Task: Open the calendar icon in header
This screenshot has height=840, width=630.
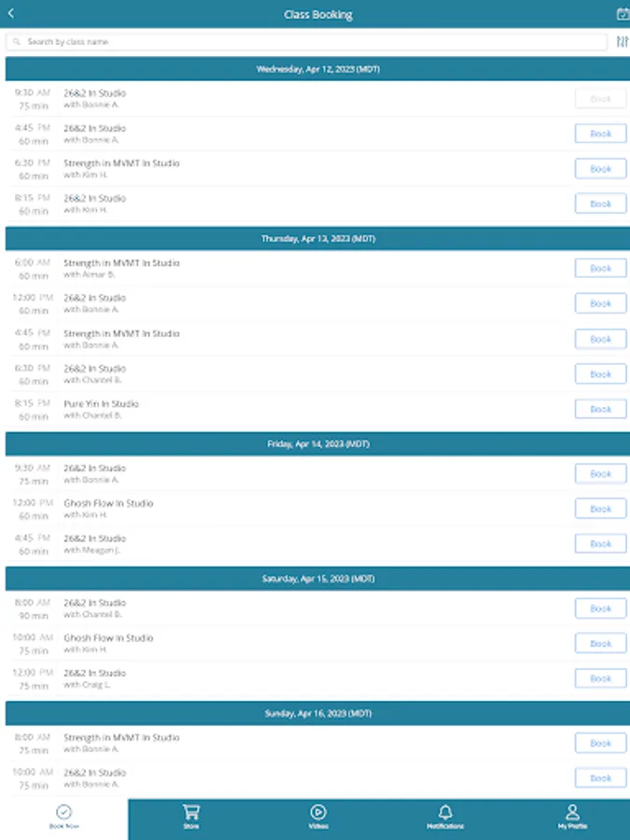Action: coord(623,14)
